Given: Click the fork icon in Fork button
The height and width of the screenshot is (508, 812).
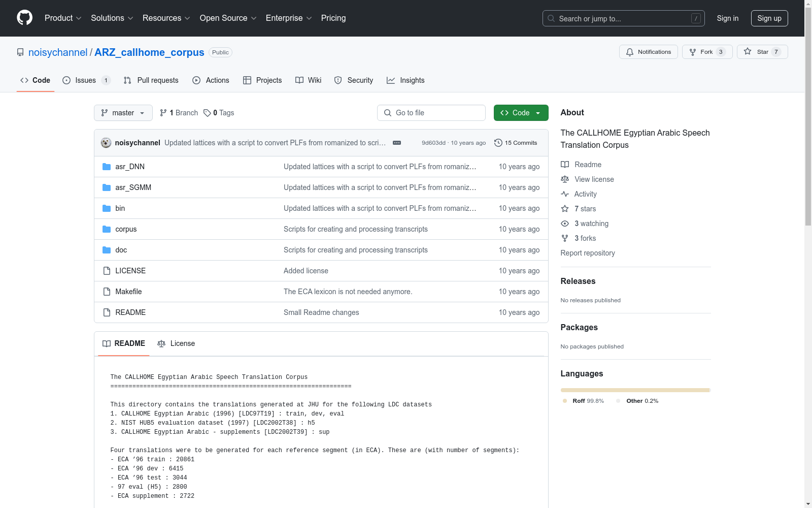Looking at the screenshot, I should point(693,52).
